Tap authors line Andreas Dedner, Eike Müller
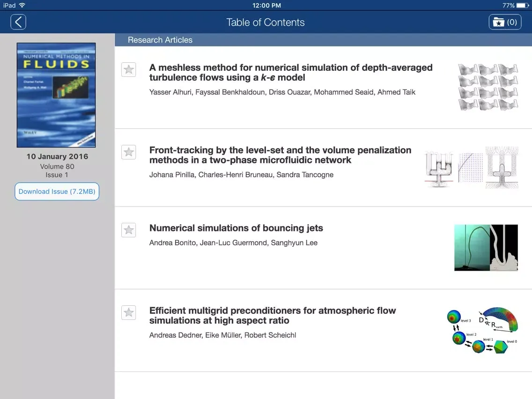Screen dimensions: 532x399 point(222,335)
